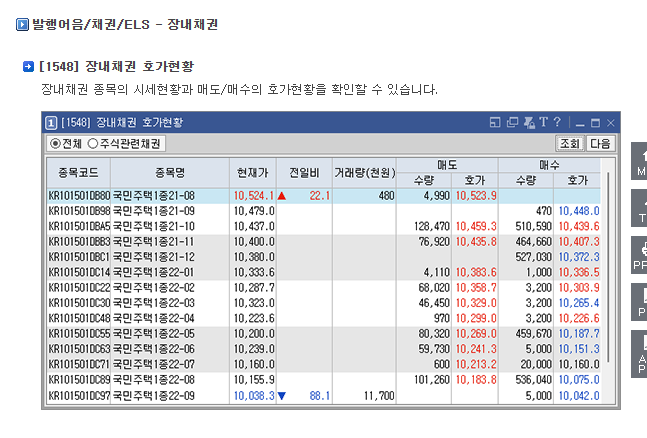Select row code KR101501DBA5
Viewport: 647px width, 438px height.
coord(79,226)
